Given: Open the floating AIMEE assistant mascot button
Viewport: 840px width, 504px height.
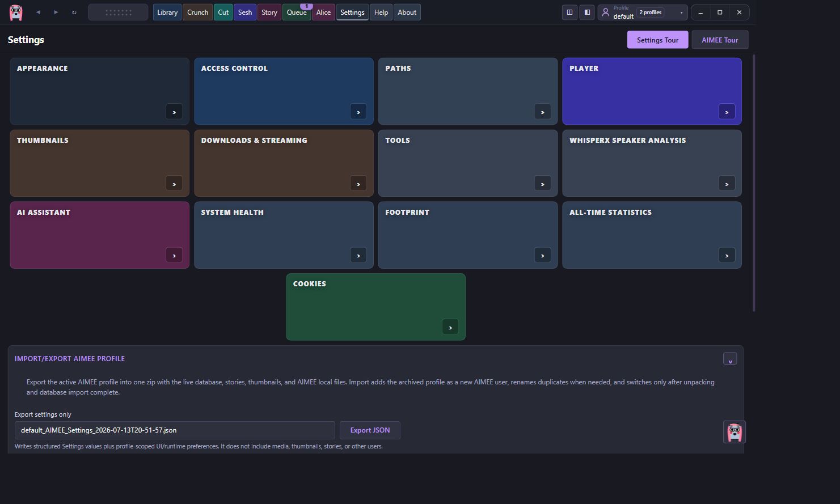Looking at the screenshot, I should 735,432.
